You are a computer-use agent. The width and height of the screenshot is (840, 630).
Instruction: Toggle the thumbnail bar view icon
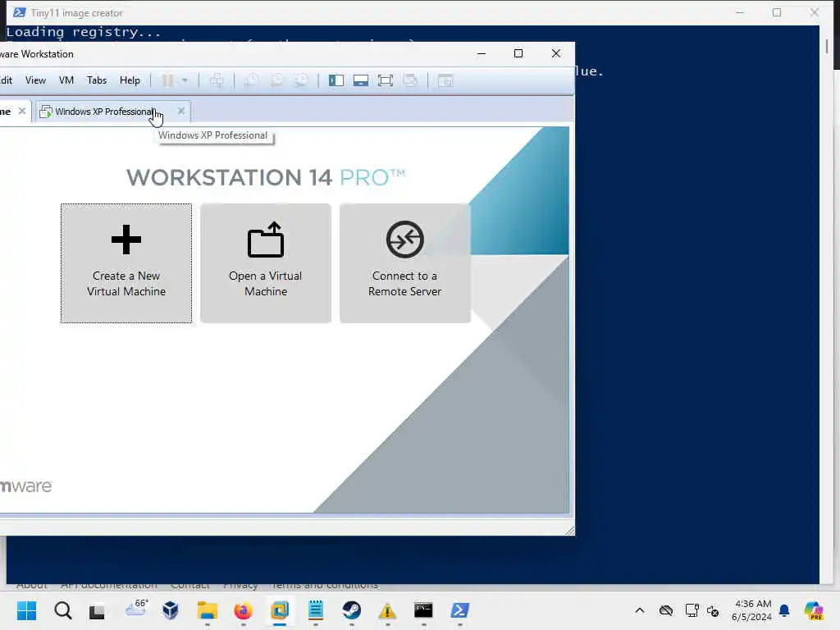pos(361,80)
